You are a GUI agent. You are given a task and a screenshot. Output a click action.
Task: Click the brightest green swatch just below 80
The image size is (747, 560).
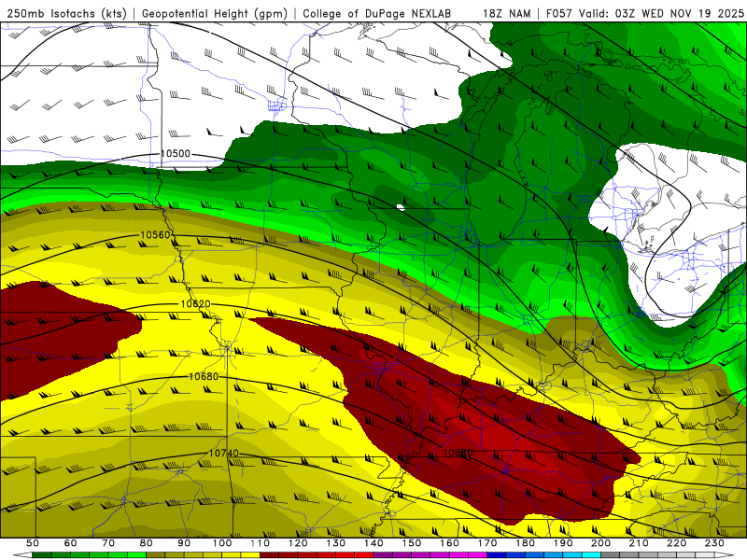pyautogui.click(x=136, y=554)
